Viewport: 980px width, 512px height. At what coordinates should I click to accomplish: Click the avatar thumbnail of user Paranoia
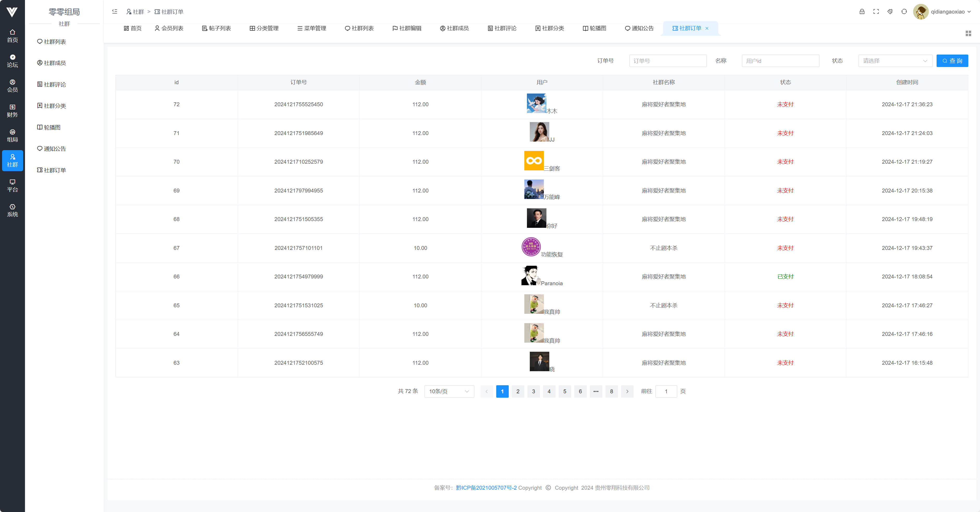[x=531, y=276]
